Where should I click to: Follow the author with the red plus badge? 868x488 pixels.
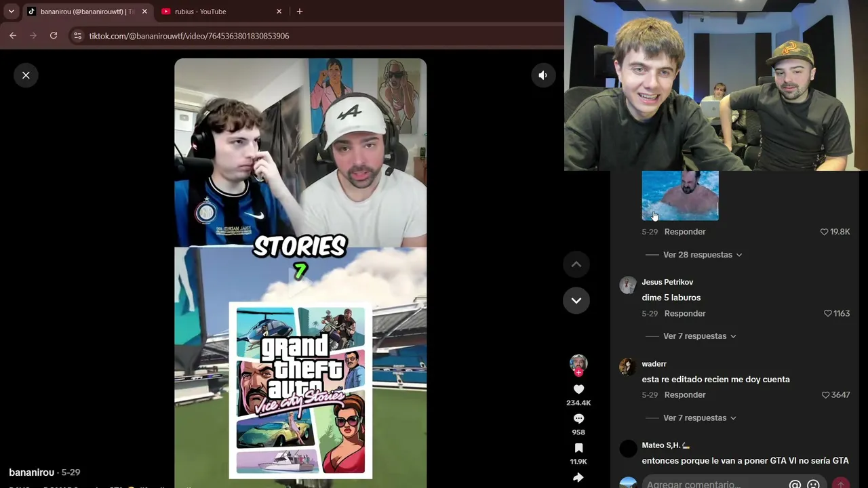(578, 373)
